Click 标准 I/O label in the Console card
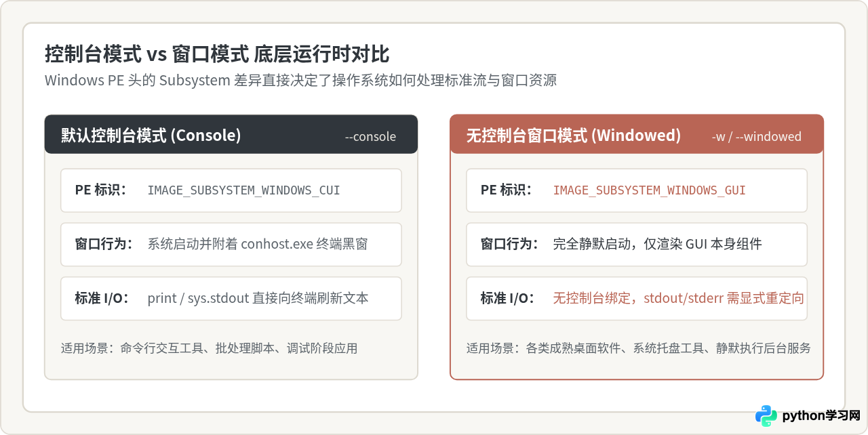868x435 pixels. click(x=102, y=298)
